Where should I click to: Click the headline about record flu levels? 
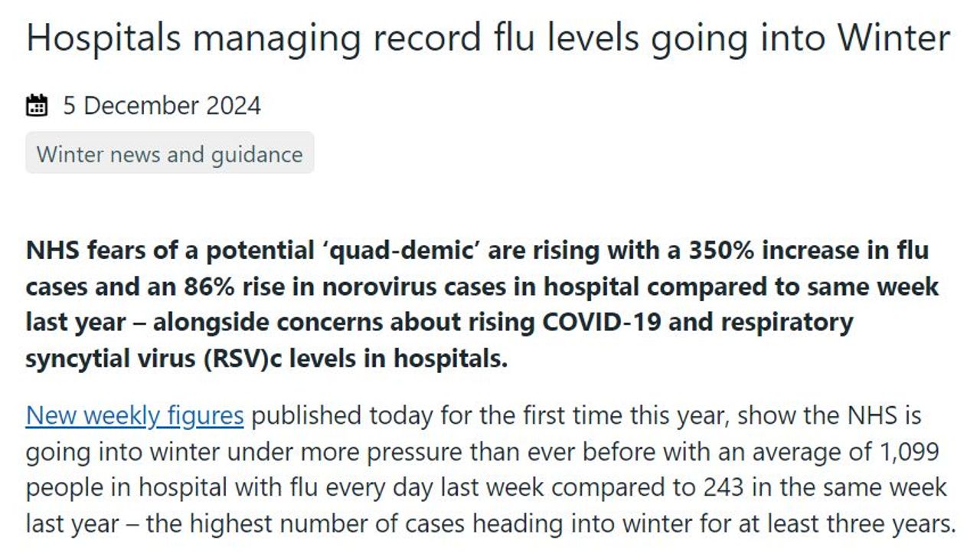pyautogui.click(x=488, y=38)
